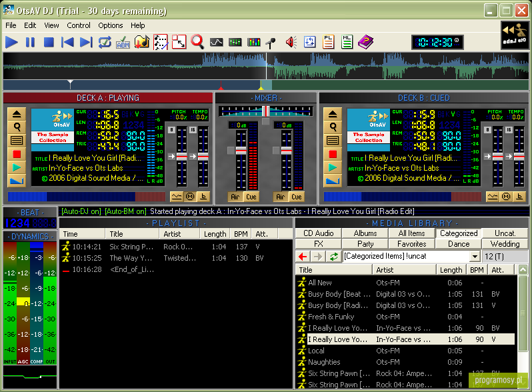Open the File menu
The width and height of the screenshot is (532, 392).
[11, 25]
